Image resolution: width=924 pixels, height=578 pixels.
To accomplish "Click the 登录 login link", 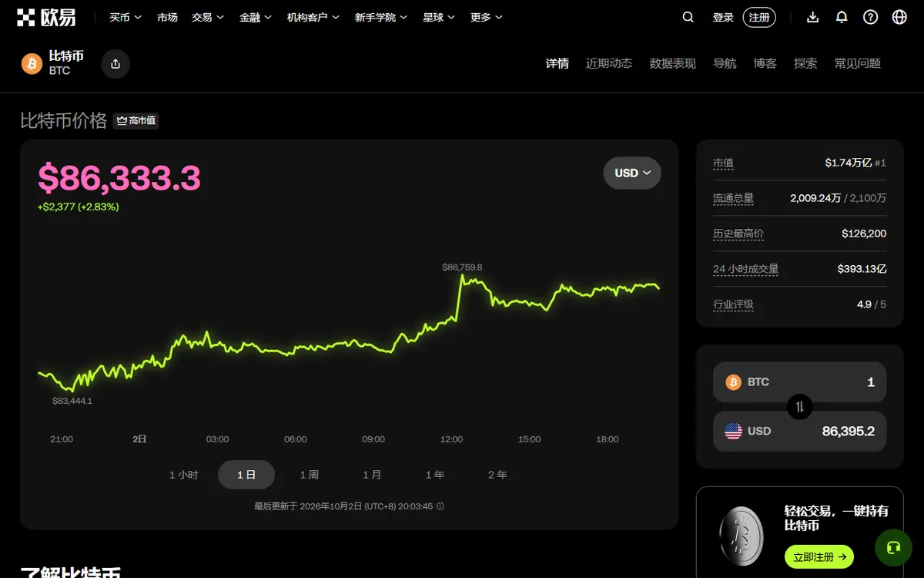I will point(723,17).
